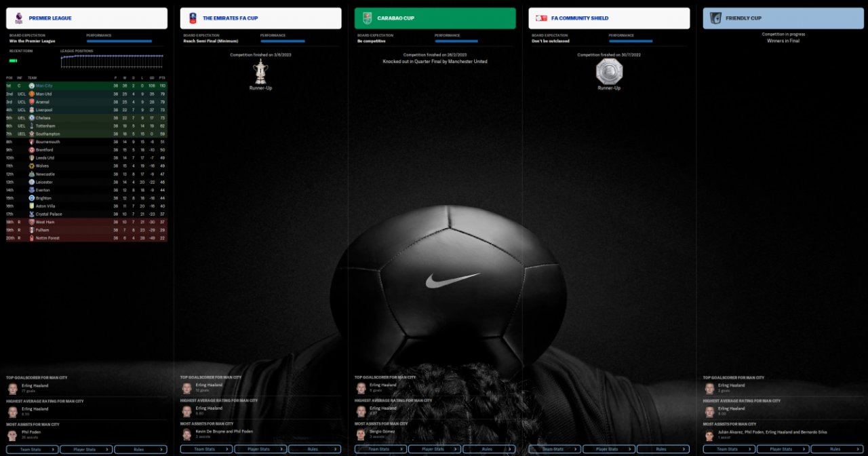868x456 pixels.
Task: Click the Wolves club badge
Action: [x=32, y=166]
